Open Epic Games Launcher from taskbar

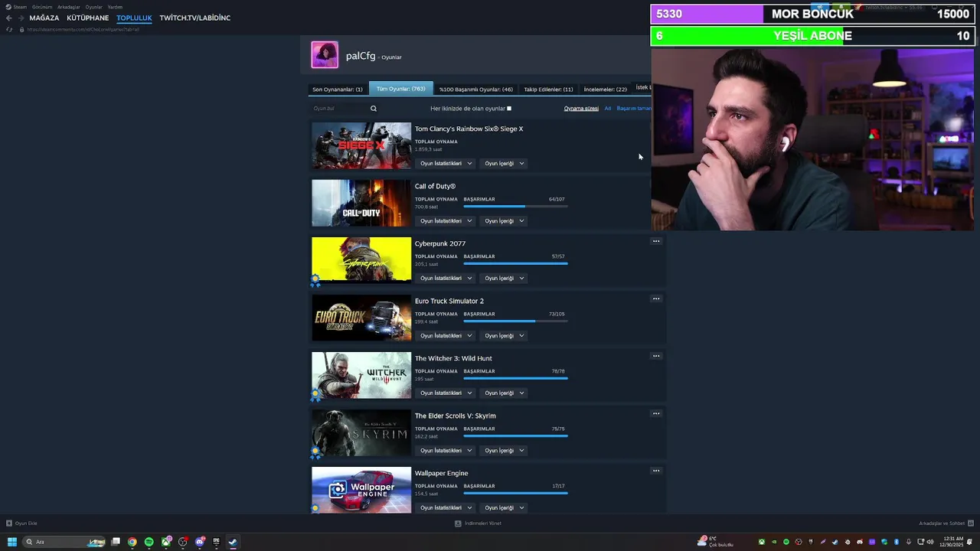point(217,542)
